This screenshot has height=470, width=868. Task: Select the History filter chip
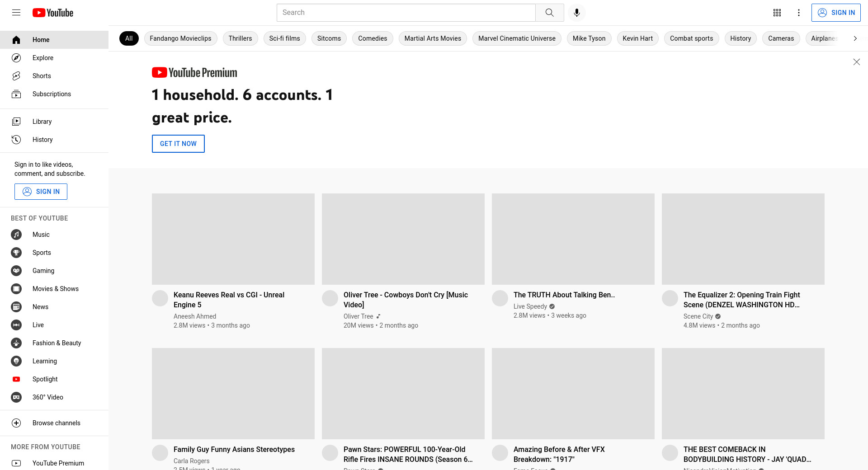[741, 38]
